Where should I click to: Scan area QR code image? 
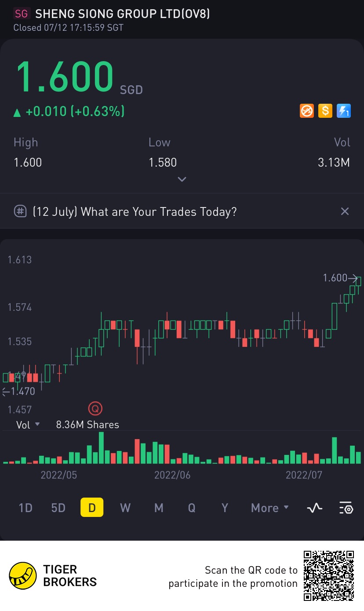click(x=329, y=576)
